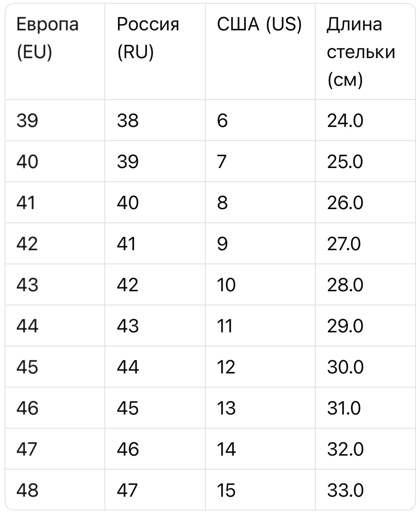The height and width of the screenshot is (513, 420).
Task: Click US size 13 cell
Action: tap(226, 408)
